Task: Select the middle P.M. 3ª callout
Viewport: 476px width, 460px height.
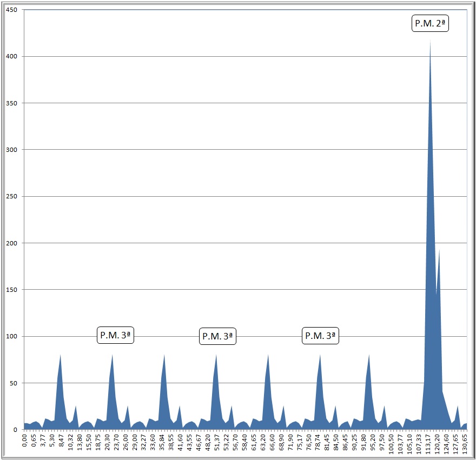Action: coord(218,337)
